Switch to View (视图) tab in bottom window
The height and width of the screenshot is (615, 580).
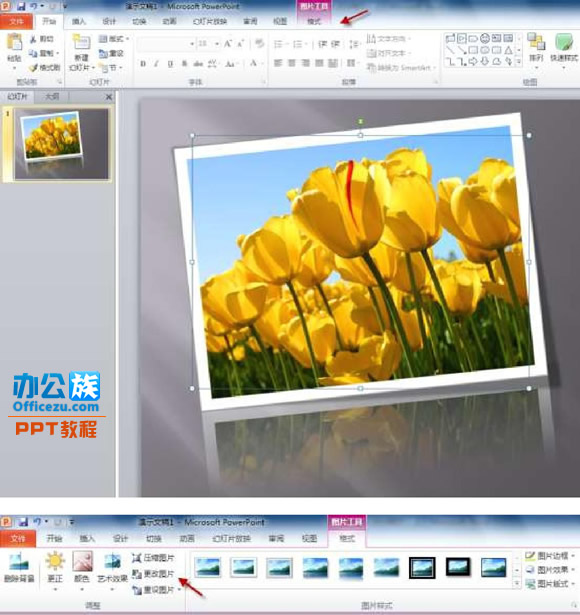coord(309,538)
